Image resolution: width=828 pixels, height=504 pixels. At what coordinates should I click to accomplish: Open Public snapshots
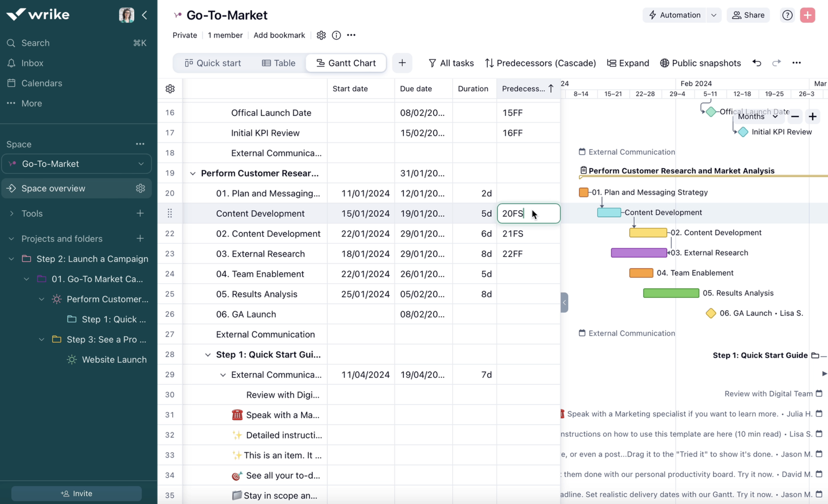tap(700, 63)
